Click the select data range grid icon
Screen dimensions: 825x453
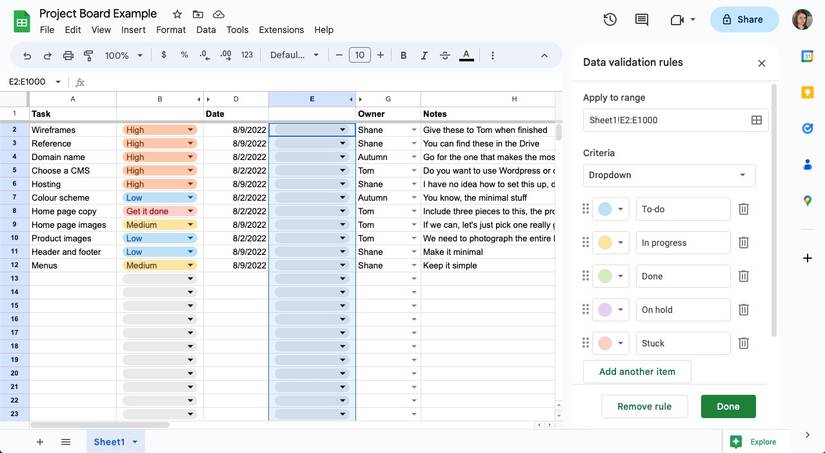(756, 120)
